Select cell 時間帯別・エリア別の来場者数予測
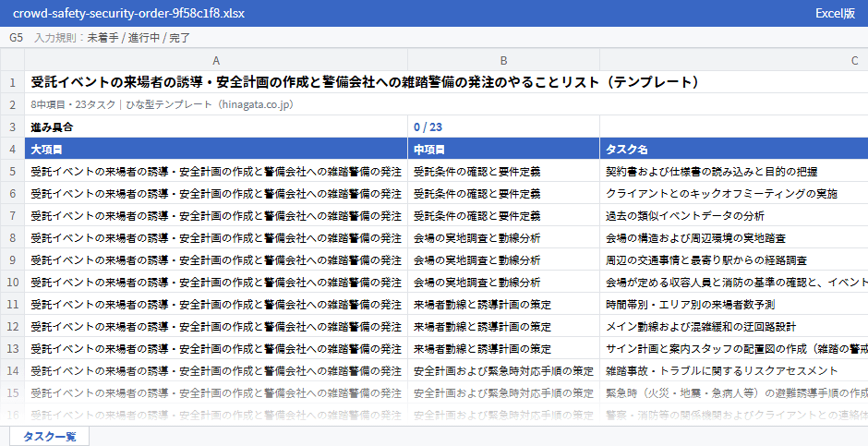This screenshot has height=446, width=868. pos(733,305)
